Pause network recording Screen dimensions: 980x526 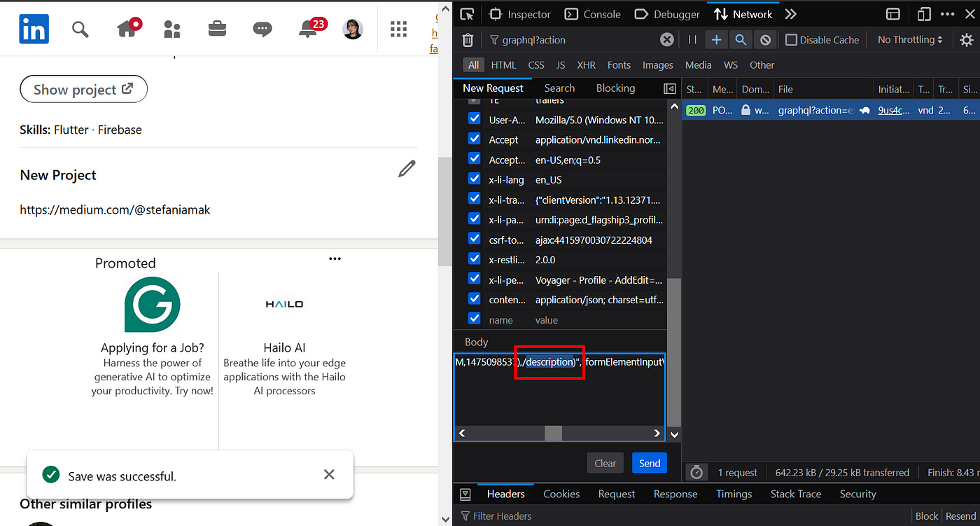(692, 40)
